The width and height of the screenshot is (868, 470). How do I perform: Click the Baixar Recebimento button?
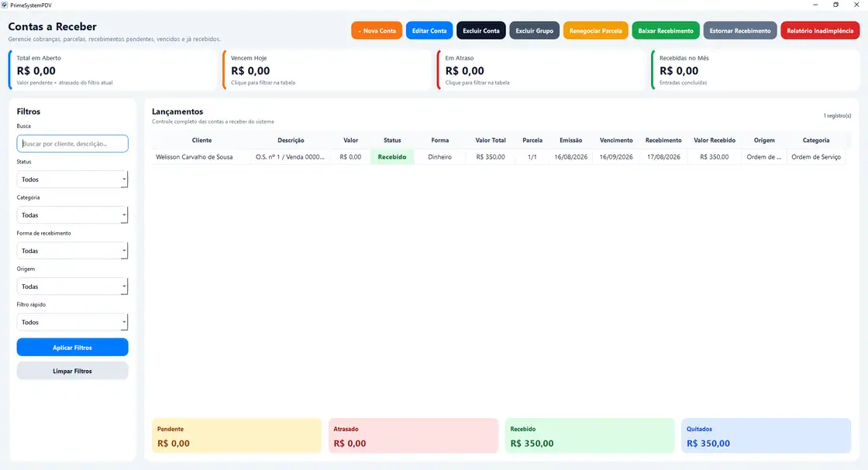coord(666,30)
